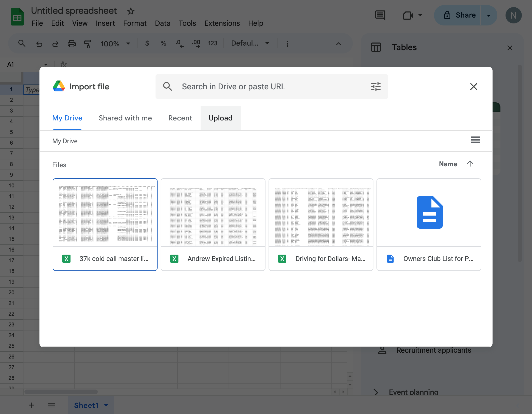Image resolution: width=532 pixels, height=414 pixels.
Task: Show all sheets list button
Action: 52,405
